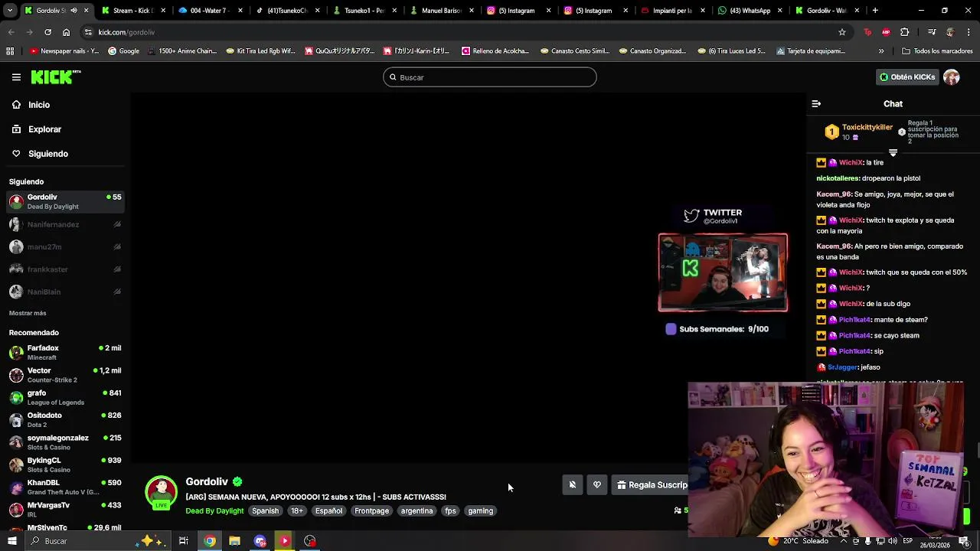This screenshot has height=551, width=980.
Task: Open recommended channel BykingCL
Action: (65, 465)
